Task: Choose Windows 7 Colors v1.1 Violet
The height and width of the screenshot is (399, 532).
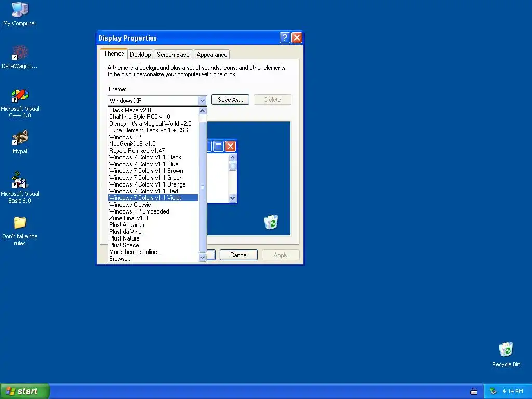Action: (153, 198)
